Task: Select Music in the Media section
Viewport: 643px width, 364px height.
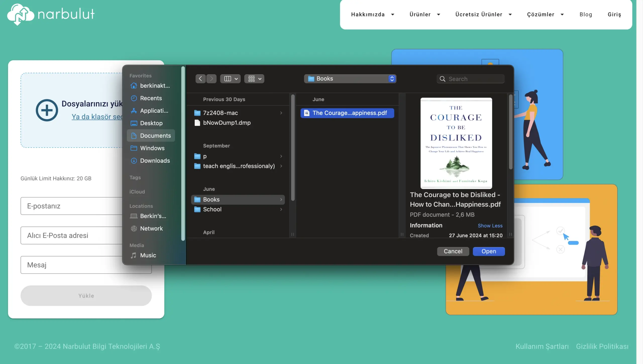Action: [148, 255]
